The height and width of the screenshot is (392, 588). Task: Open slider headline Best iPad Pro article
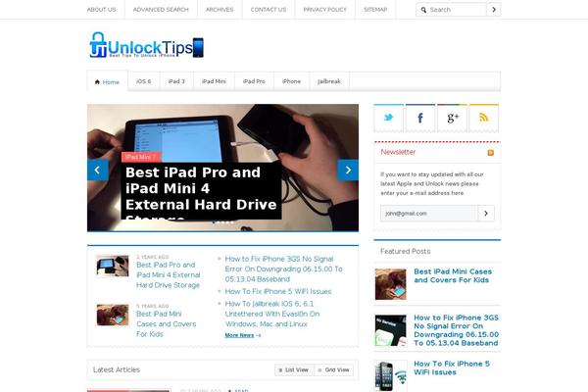click(x=201, y=190)
